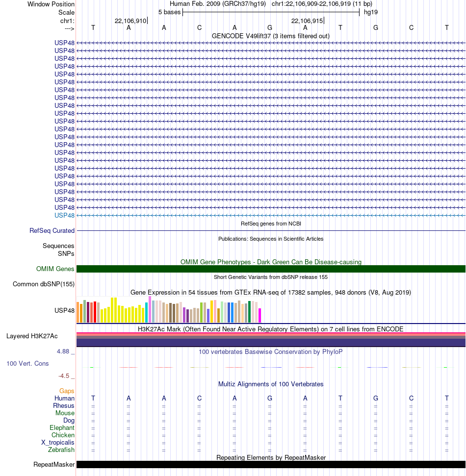
Task: Click the 100 Vert. Cons label
Action: coord(27,363)
